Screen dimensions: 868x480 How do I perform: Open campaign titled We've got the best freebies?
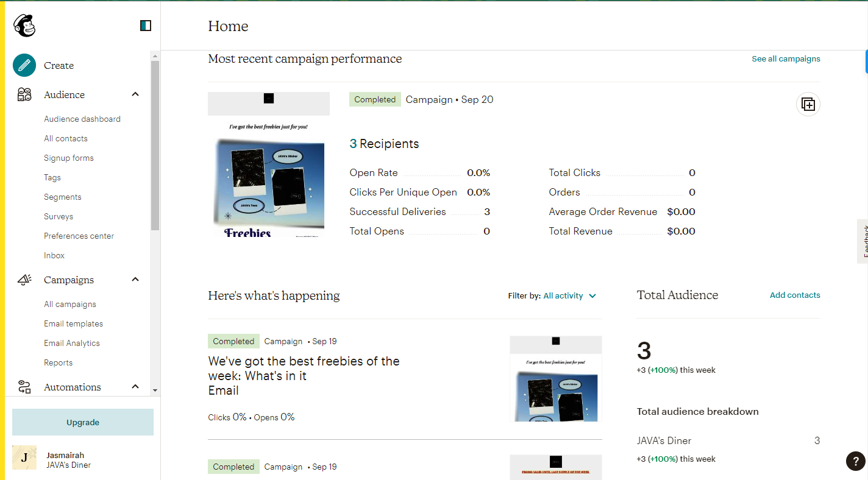coord(304,376)
